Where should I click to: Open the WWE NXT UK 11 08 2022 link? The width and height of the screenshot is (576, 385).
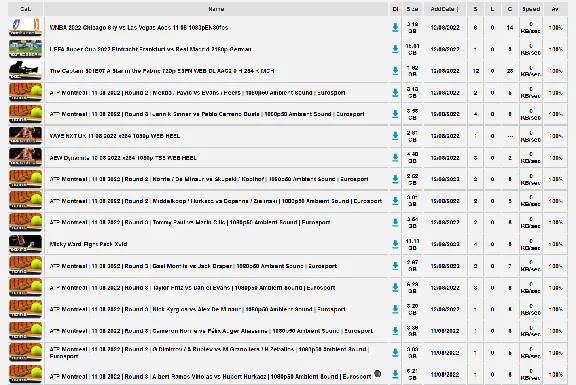(115, 136)
